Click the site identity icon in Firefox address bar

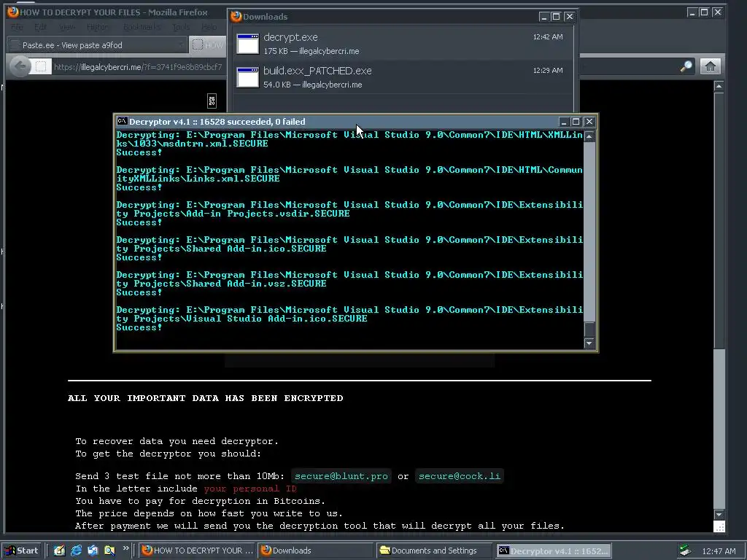[x=41, y=66]
